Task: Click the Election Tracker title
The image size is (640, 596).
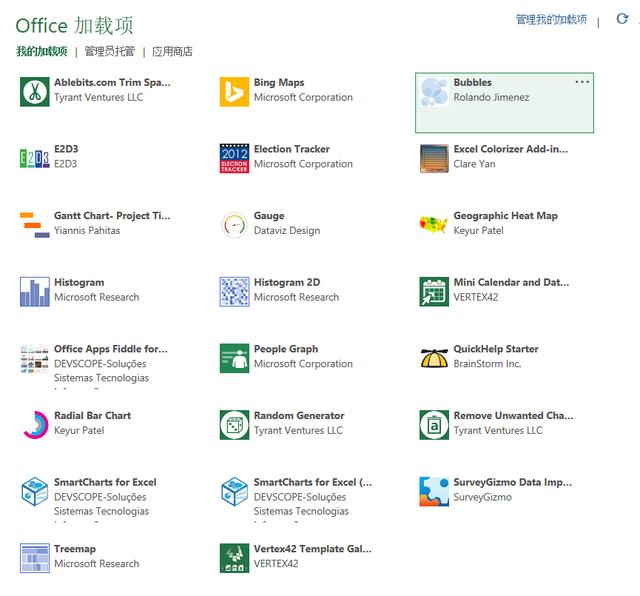Action: pyautogui.click(x=292, y=149)
